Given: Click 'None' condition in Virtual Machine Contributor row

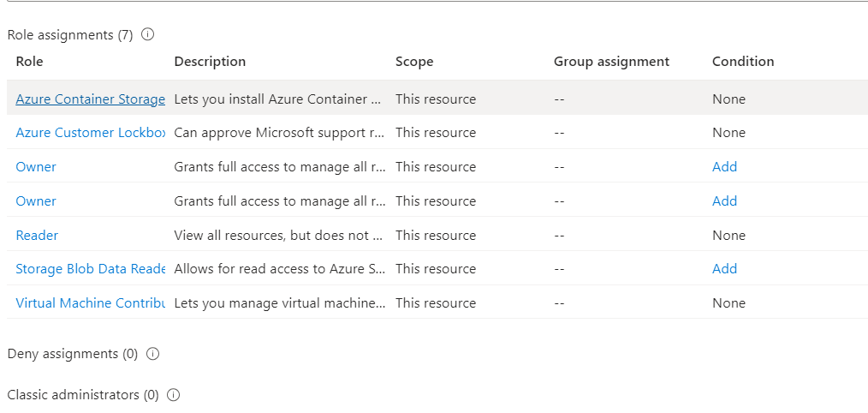Looking at the screenshot, I should pos(728,303).
